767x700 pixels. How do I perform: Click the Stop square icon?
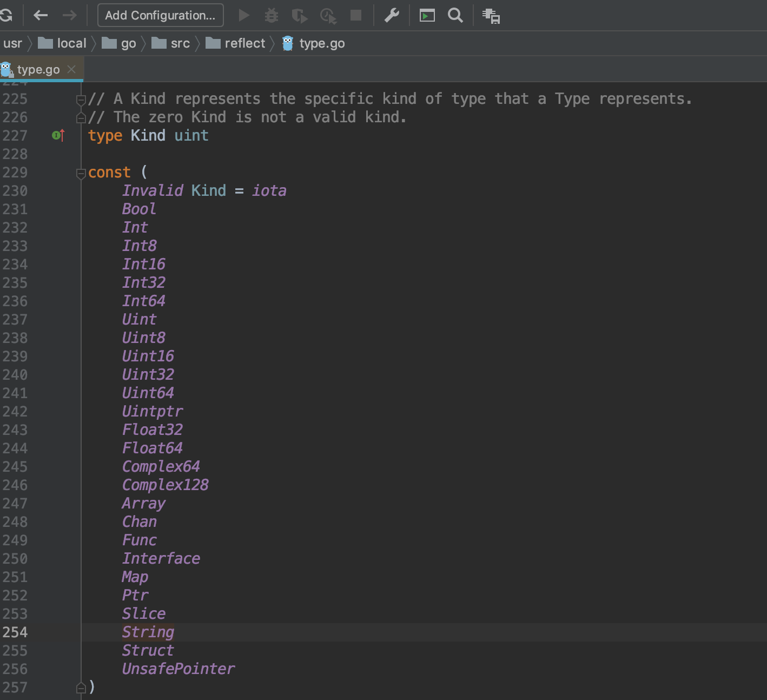[x=356, y=15]
